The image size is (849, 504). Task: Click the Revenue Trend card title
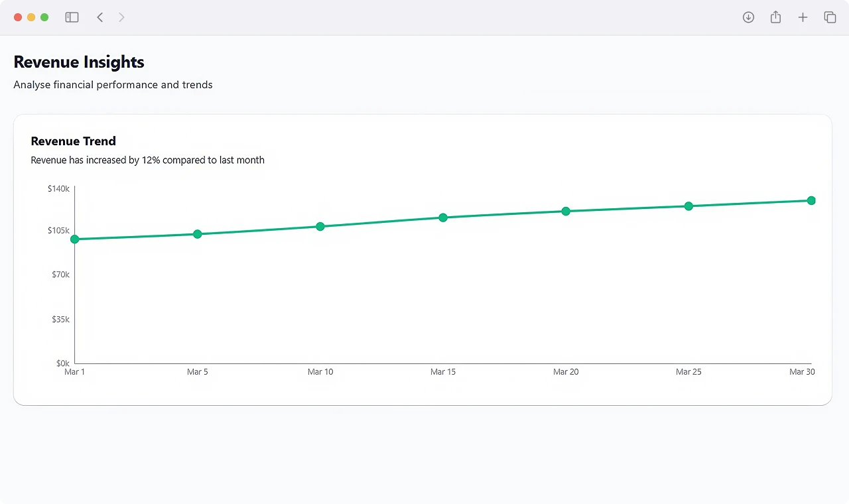tap(74, 141)
